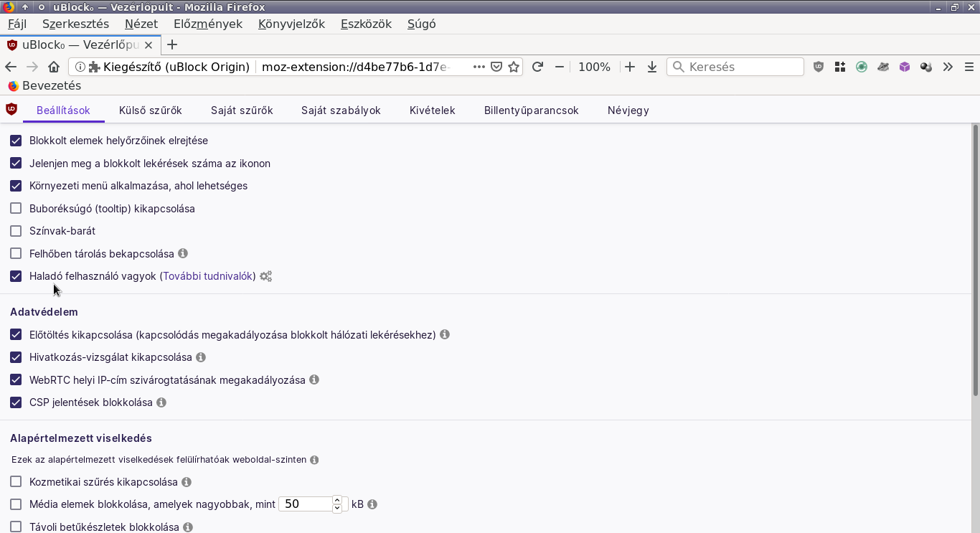980x533 pixels.
Task: Enable Színvak-barát checkbox
Action: [x=16, y=231]
